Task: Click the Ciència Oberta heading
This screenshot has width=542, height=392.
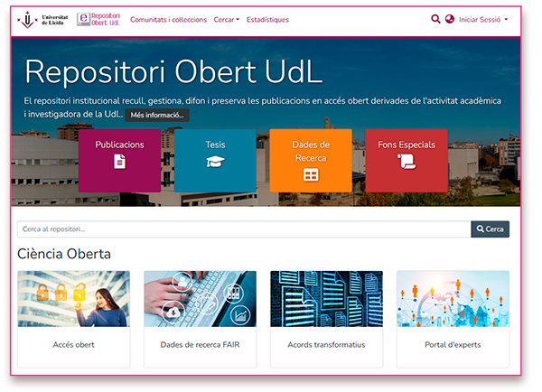Action: tap(64, 254)
